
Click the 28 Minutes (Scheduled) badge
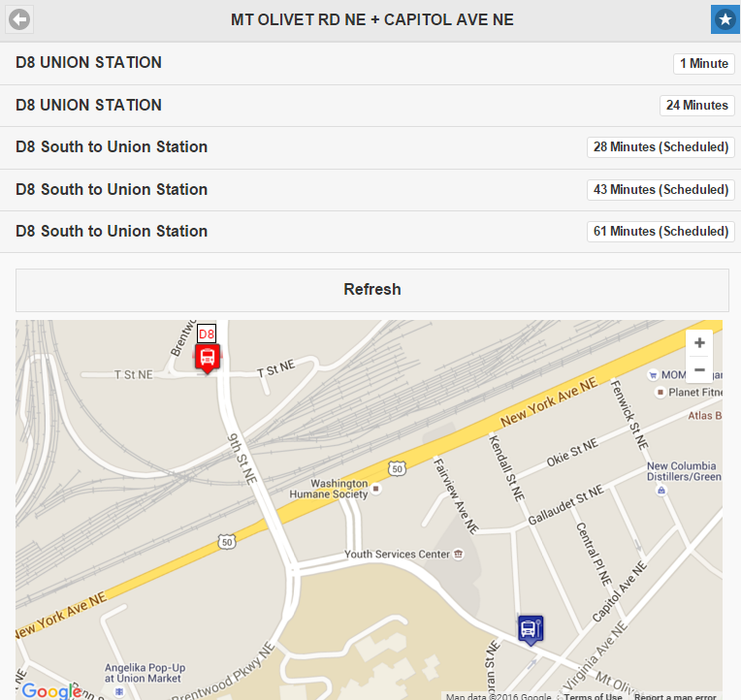pos(660,147)
